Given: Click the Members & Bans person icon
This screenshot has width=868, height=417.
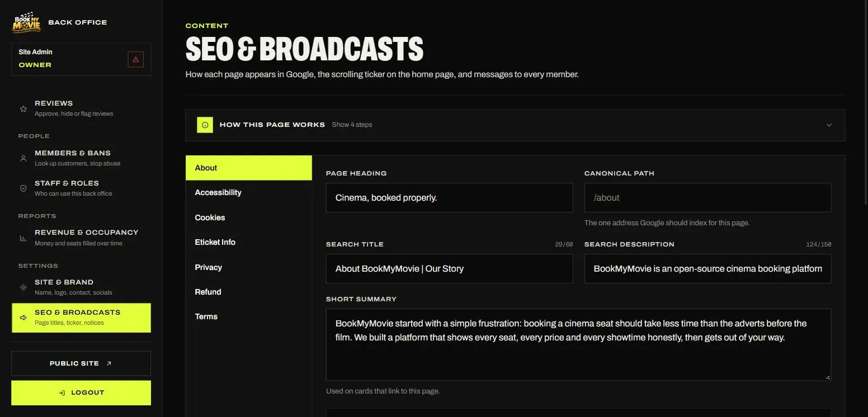Looking at the screenshot, I should coord(23,159).
